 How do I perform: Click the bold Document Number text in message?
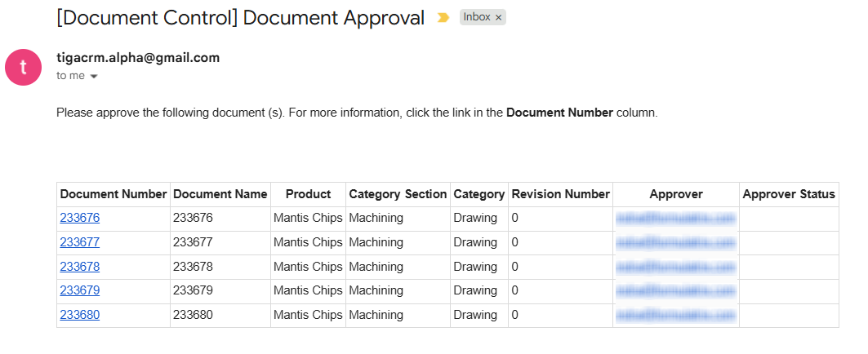(x=559, y=113)
